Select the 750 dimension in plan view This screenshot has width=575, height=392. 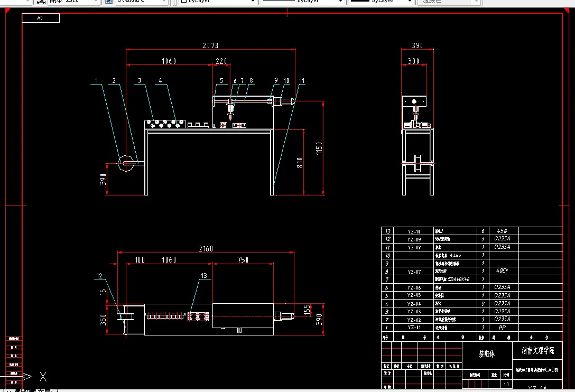pos(243,259)
